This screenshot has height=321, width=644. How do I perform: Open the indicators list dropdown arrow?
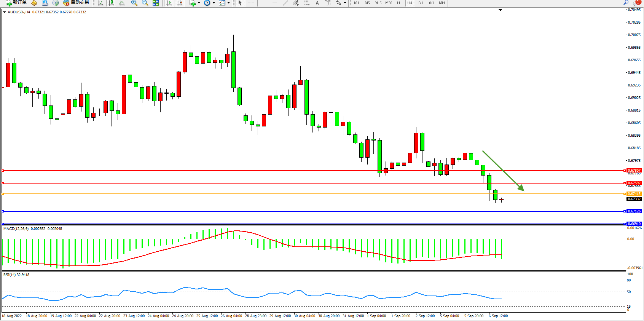pos(199,3)
